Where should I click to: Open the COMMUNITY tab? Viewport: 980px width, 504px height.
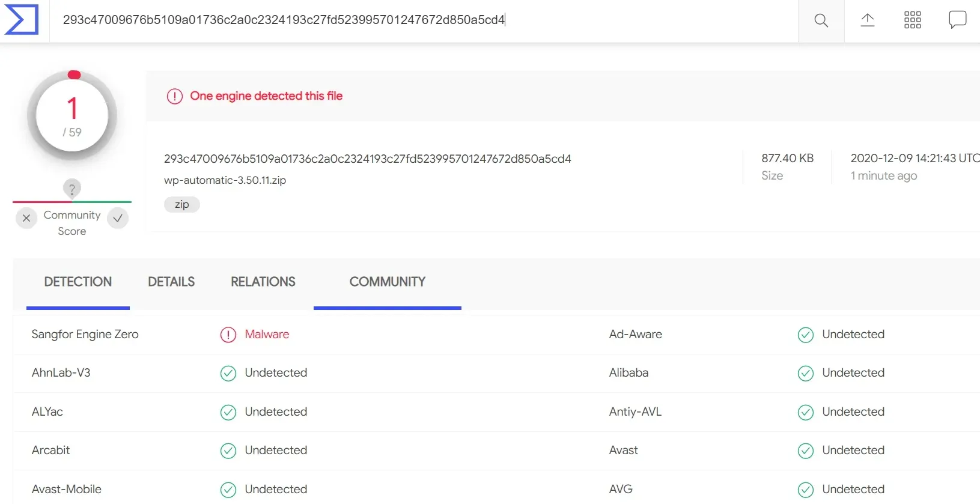pyautogui.click(x=388, y=282)
